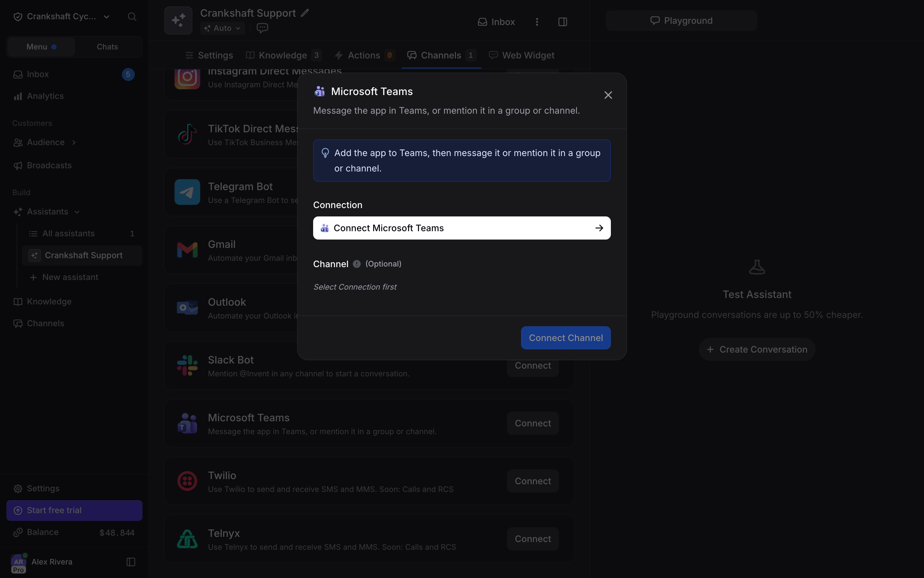Click the lightbulb tip icon in dialog

point(325,153)
